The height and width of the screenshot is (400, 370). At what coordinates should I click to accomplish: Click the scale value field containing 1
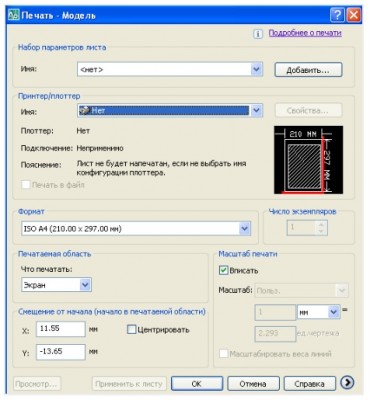coord(275,313)
